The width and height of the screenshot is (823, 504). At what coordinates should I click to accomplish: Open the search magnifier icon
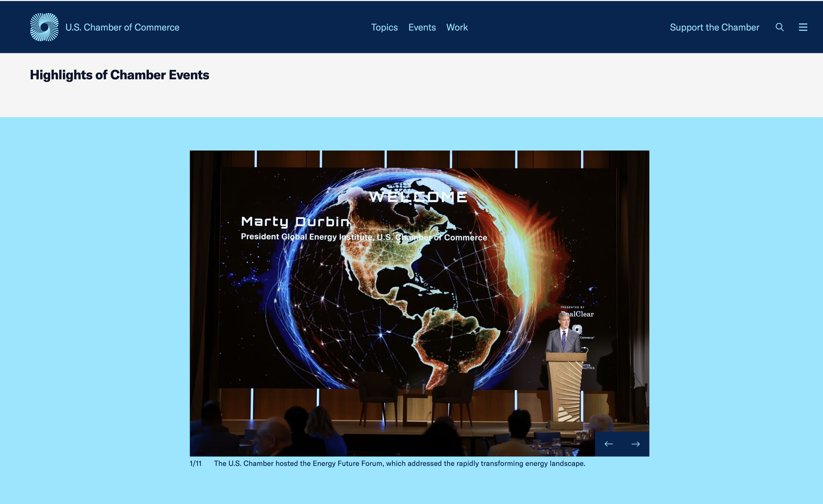(780, 27)
